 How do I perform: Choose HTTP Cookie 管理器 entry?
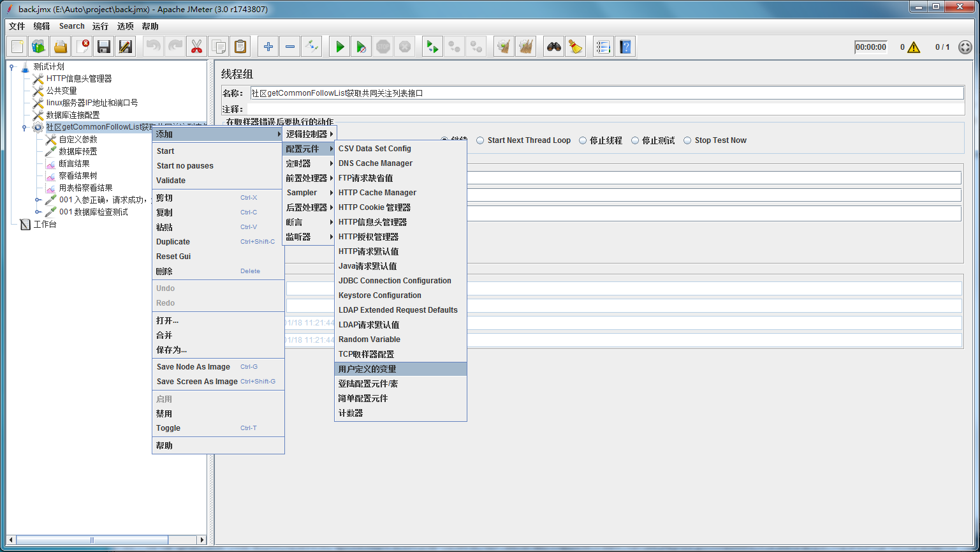click(400, 207)
